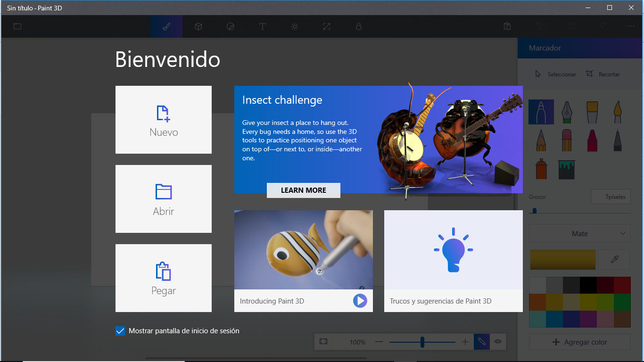
Task: Open the app menu via the folder icon
Action: [17, 26]
